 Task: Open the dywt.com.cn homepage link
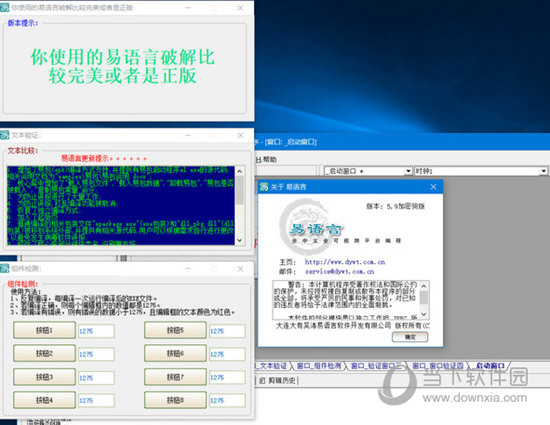tap(345, 262)
